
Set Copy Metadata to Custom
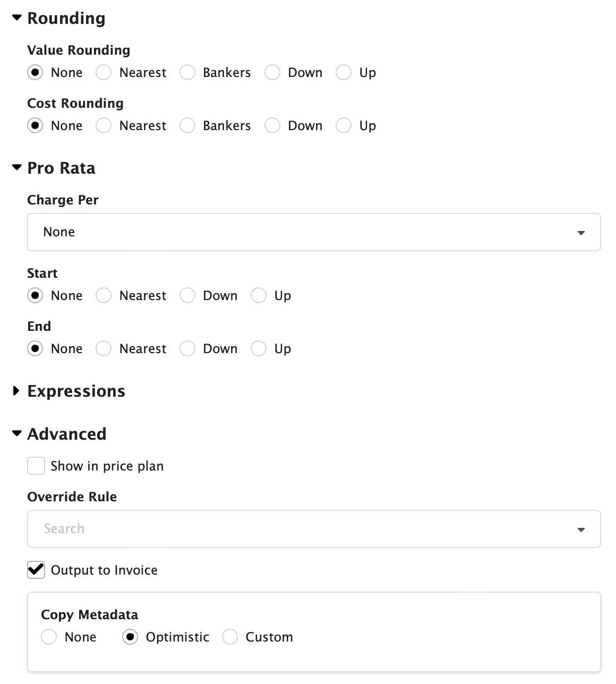230,637
